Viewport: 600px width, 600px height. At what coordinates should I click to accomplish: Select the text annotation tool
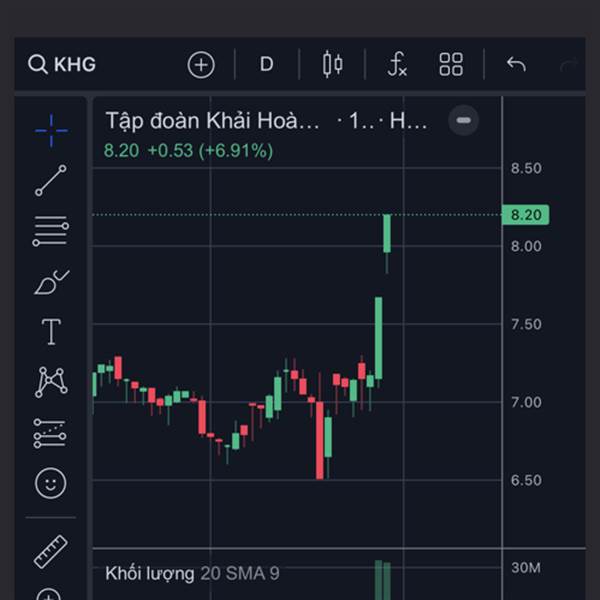pyautogui.click(x=51, y=331)
